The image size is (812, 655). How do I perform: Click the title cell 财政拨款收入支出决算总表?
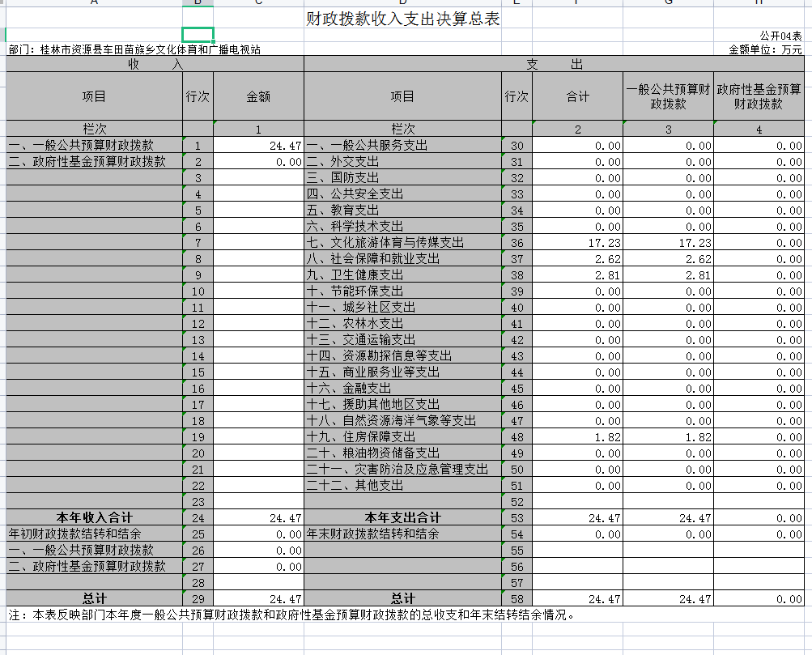[x=402, y=19]
